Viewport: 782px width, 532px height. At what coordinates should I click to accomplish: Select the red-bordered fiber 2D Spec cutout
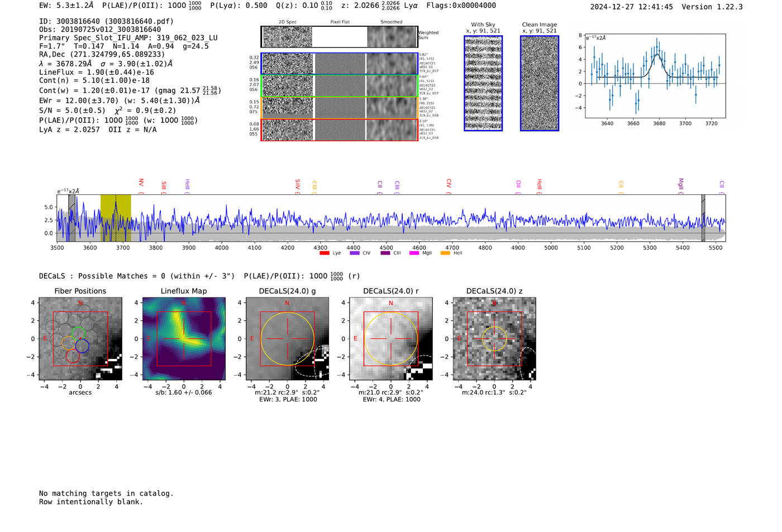pos(288,130)
